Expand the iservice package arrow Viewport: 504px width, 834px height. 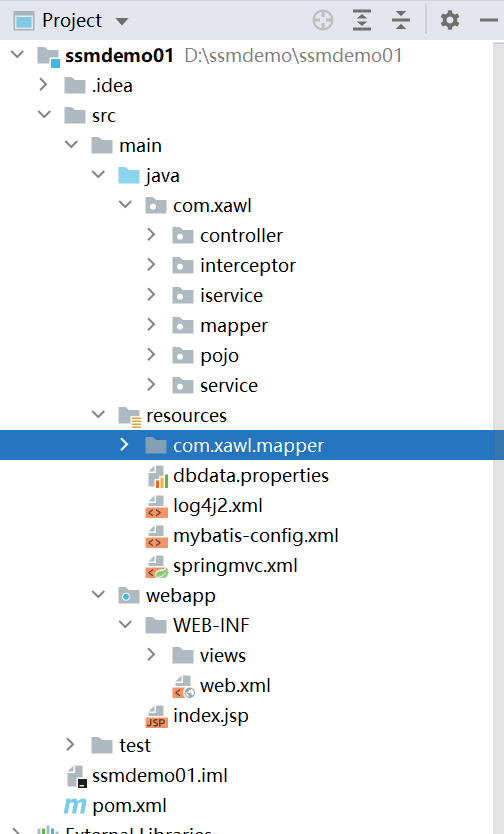(152, 294)
